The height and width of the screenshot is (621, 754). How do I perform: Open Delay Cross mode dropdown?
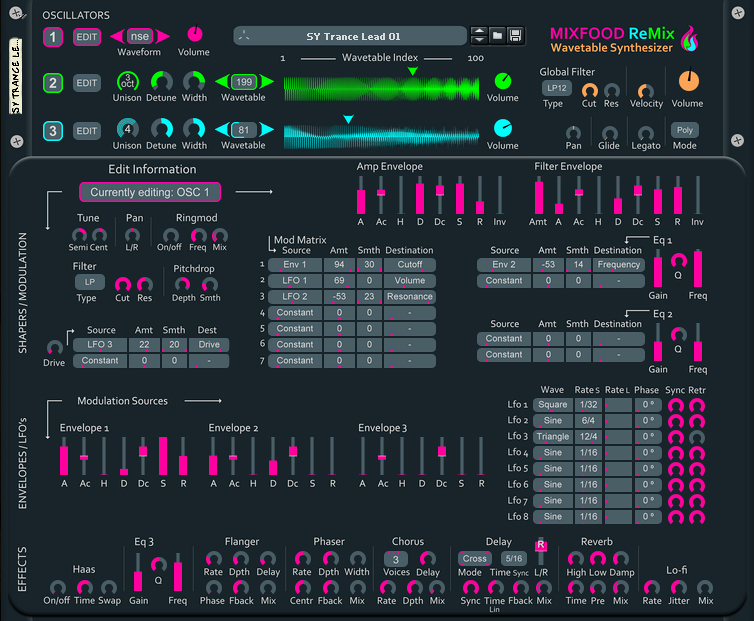tap(475, 558)
